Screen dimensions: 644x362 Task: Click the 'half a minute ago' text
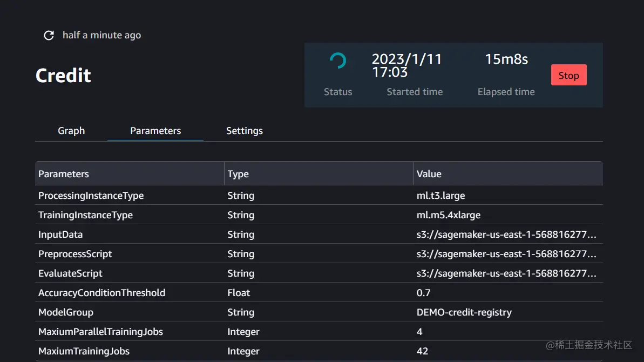tap(101, 36)
